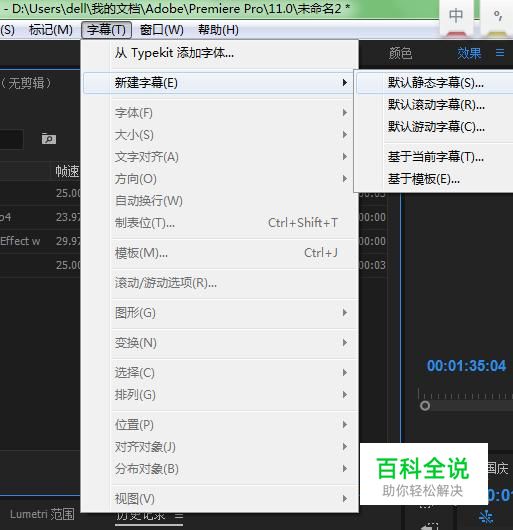Open 视图(V) submenu

coord(220,499)
